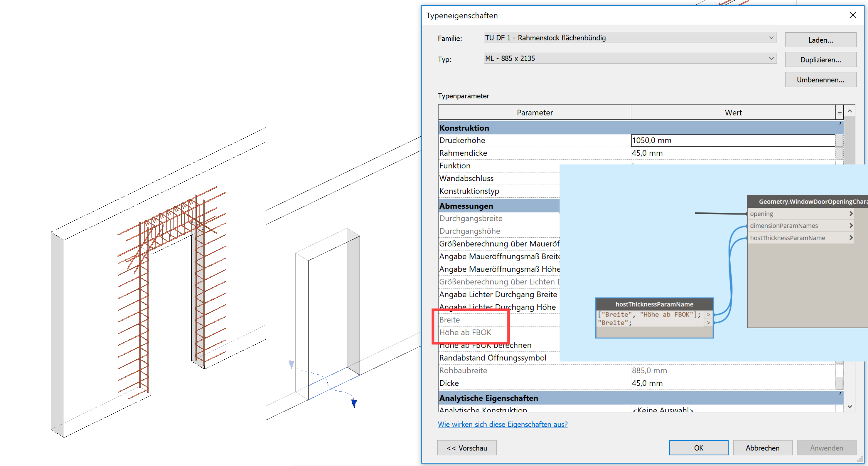Screen dimensions: 868x466
Task: Click the associate button in Dicke row
Action: pyautogui.click(x=839, y=383)
